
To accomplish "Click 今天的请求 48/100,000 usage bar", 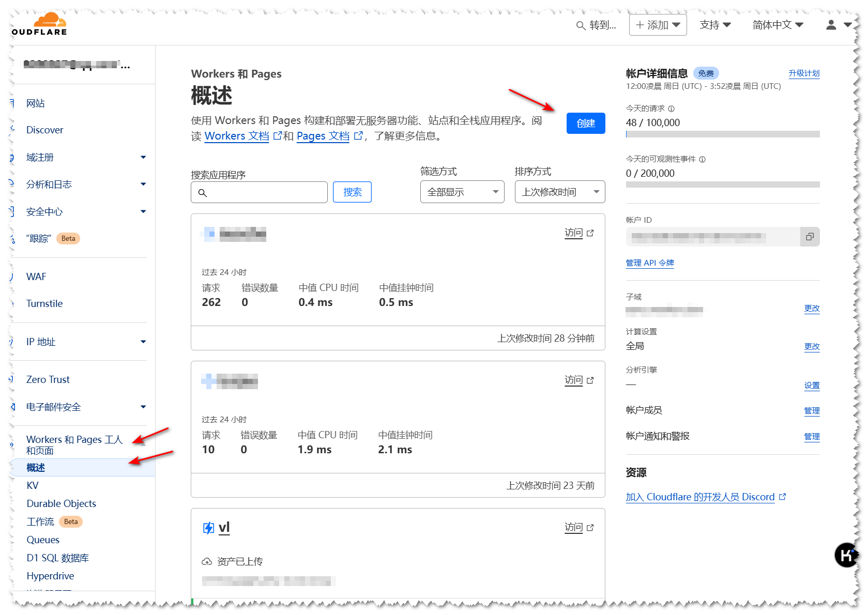I will click(723, 134).
